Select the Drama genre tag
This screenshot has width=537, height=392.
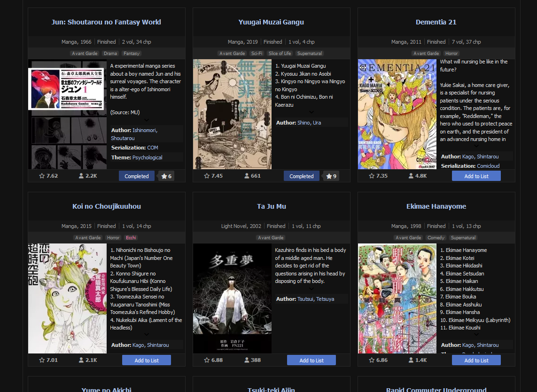click(110, 54)
